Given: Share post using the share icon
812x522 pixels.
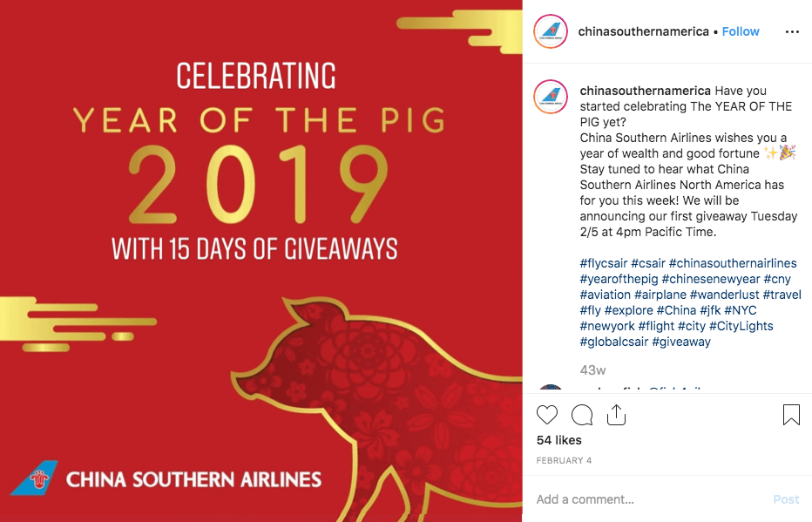Looking at the screenshot, I should [x=616, y=415].
